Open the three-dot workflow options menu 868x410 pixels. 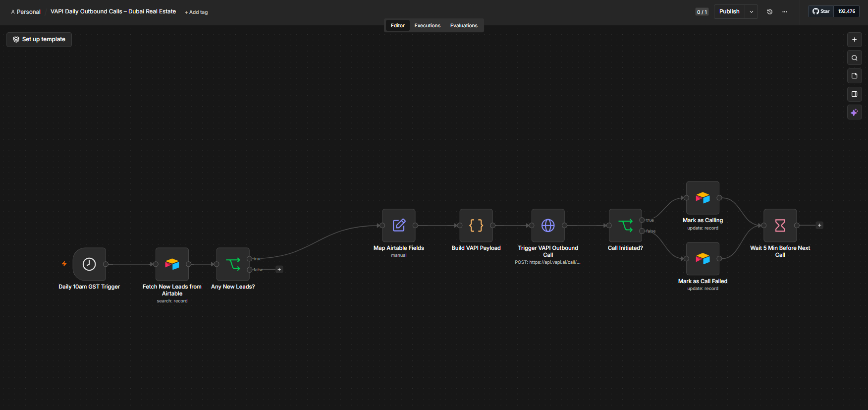tap(785, 12)
